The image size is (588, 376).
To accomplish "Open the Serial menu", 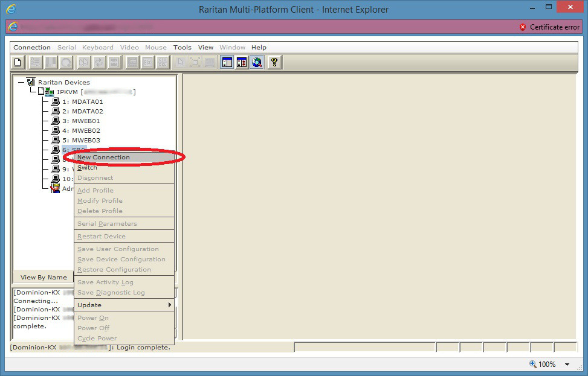I will [x=66, y=47].
